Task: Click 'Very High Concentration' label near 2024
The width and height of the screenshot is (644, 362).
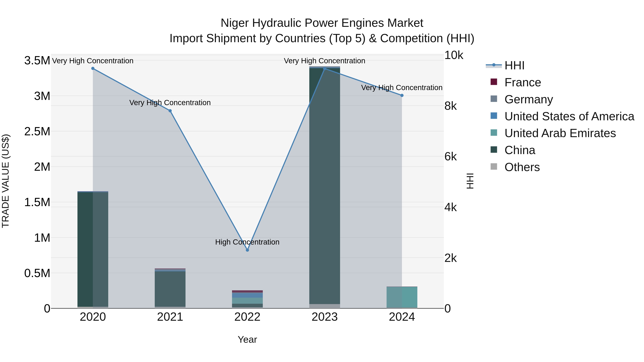Action: click(402, 88)
